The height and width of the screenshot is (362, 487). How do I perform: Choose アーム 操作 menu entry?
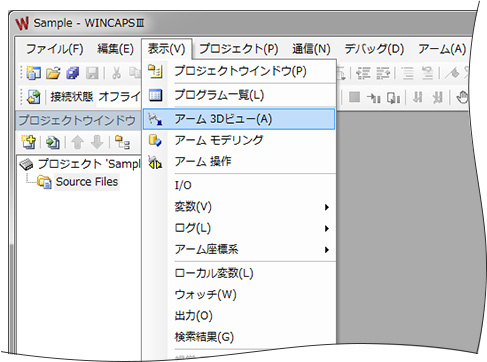pos(239,161)
